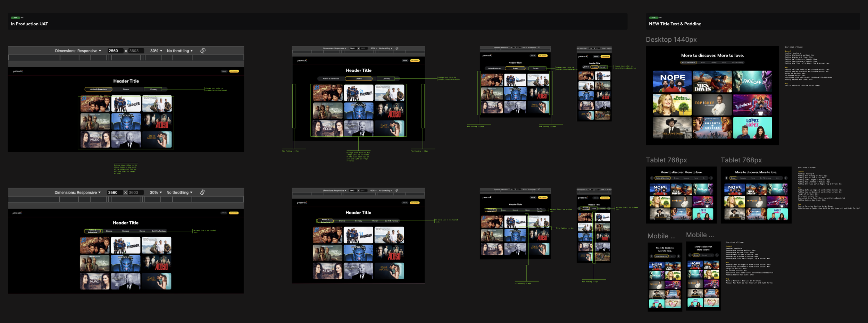
Task: Click right arrow in the Action & Adventure mobile frame
Action: (x=678, y=256)
